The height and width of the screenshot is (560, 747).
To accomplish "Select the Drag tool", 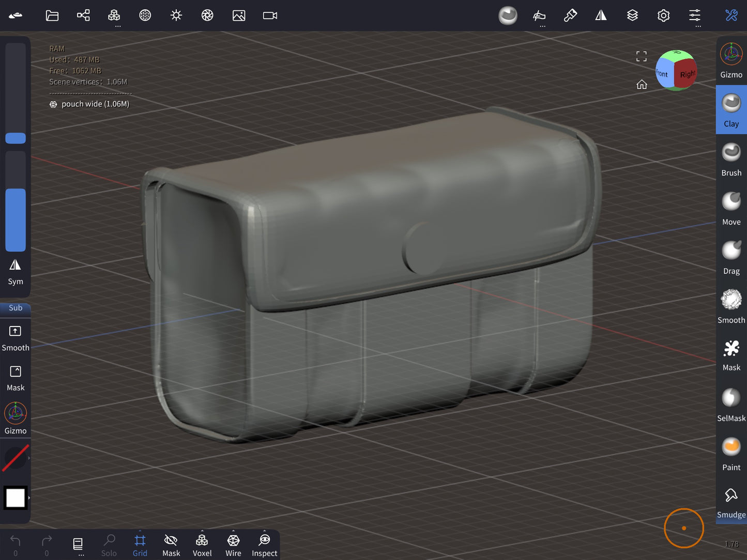I will point(731,257).
